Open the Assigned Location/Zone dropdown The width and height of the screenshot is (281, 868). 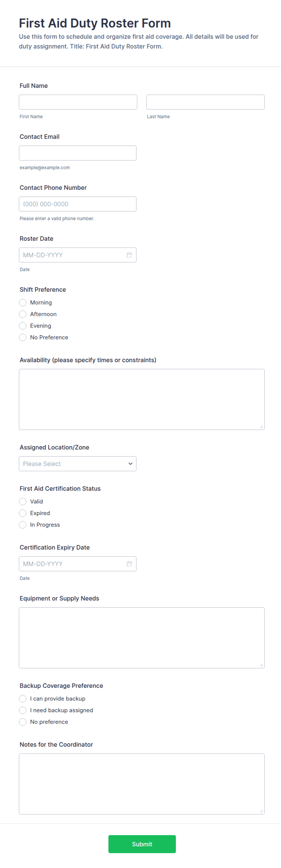tap(78, 464)
